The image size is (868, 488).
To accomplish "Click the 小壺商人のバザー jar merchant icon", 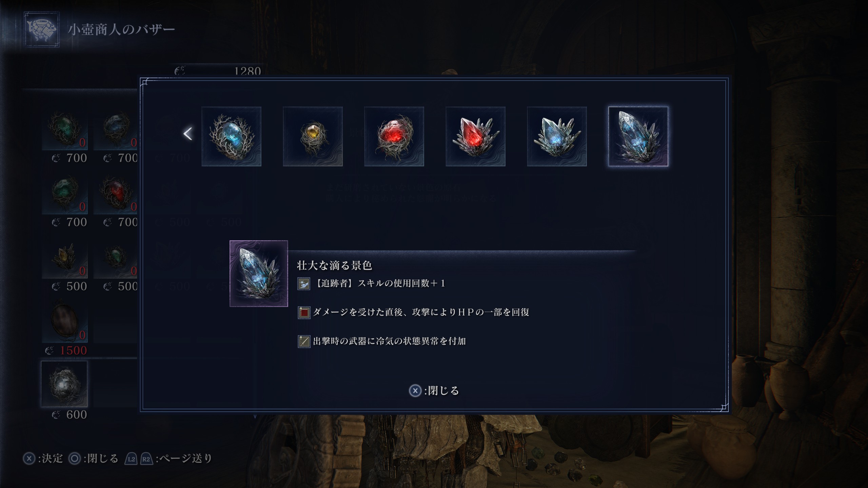I will [42, 29].
